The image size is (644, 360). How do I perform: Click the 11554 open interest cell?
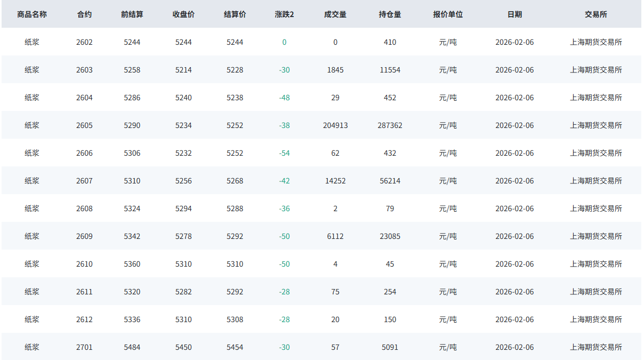pyautogui.click(x=390, y=70)
